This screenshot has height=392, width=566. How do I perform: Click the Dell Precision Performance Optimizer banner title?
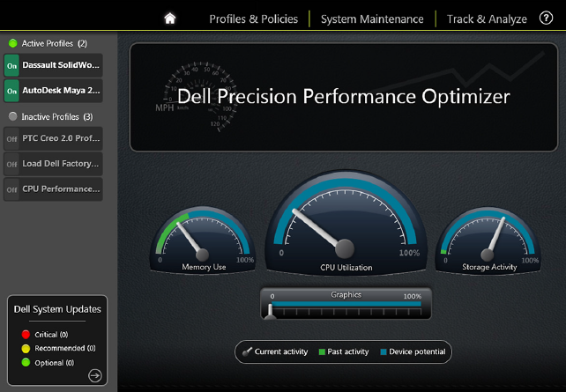343,96
